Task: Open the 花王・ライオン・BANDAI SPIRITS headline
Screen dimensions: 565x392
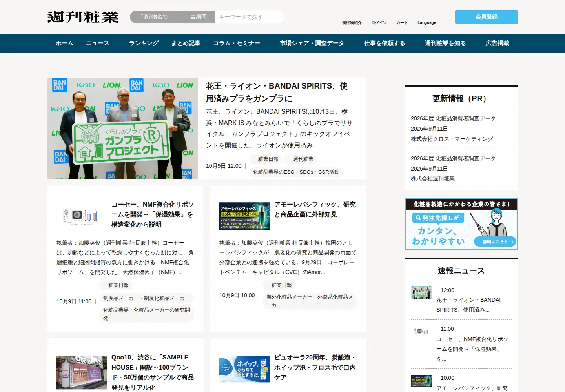Action: click(277, 92)
